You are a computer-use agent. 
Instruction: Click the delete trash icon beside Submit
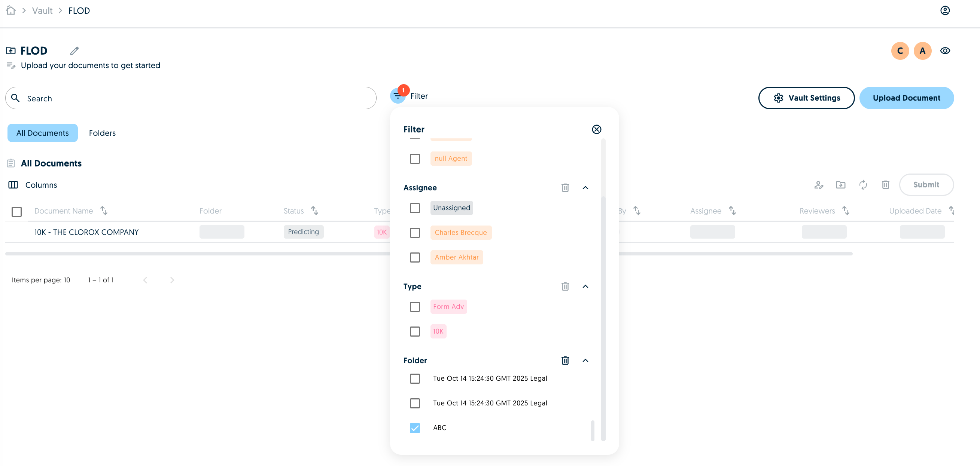pos(886,185)
